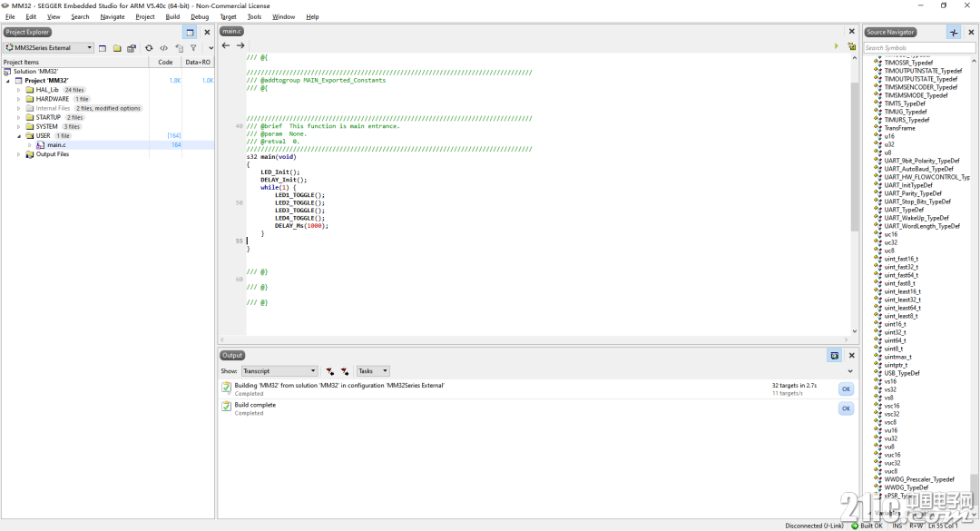Image resolution: width=980 pixels, height=531 pixels.
Task: Open the Debug menu
Action: 200,17
